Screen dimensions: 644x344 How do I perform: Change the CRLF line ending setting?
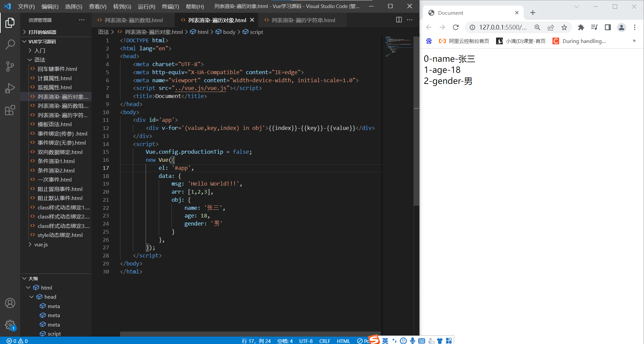[325, 341]
